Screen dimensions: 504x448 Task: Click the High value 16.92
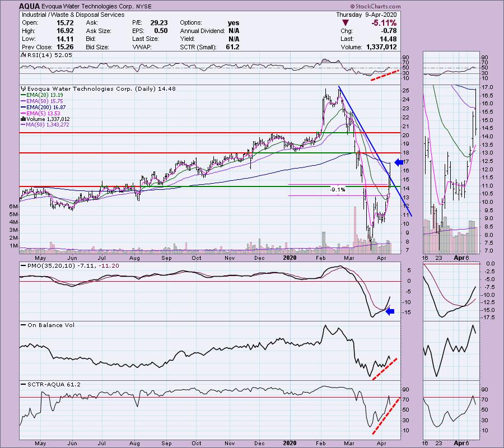(x=65, y=31)
